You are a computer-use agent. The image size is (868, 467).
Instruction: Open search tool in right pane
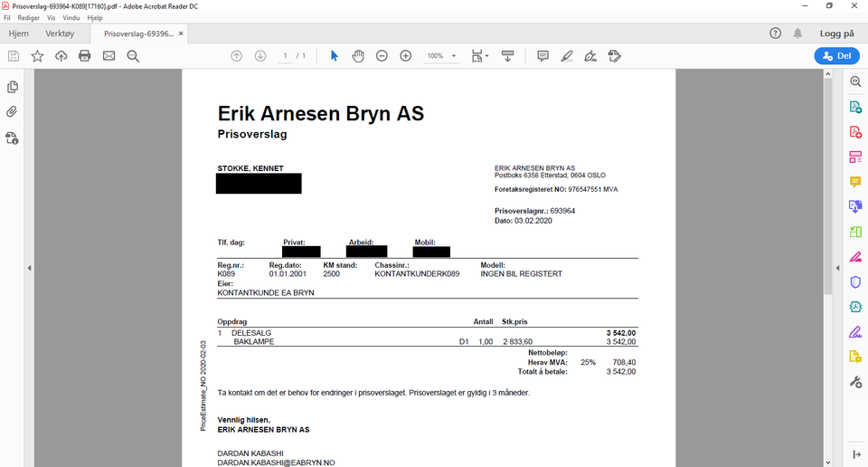pyautogui.click(x=856, y=82)
